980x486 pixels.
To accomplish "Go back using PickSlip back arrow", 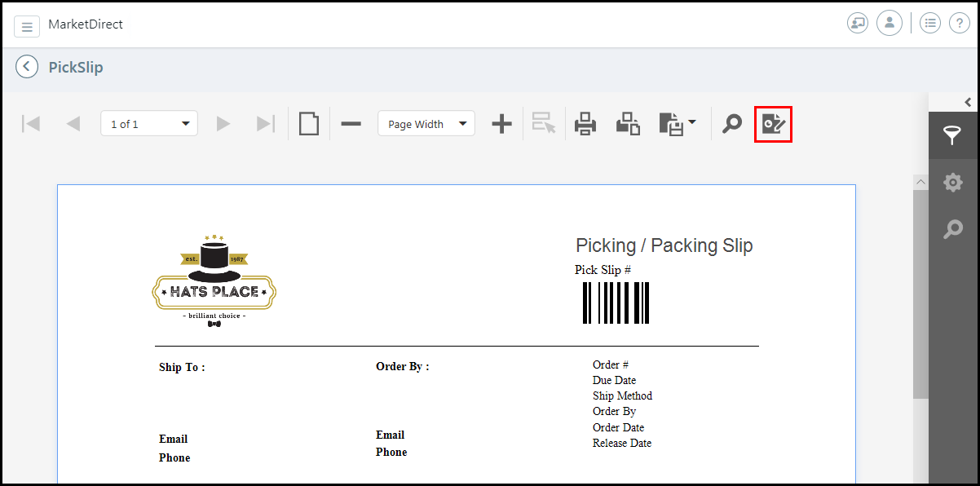I will pos(27,67).
